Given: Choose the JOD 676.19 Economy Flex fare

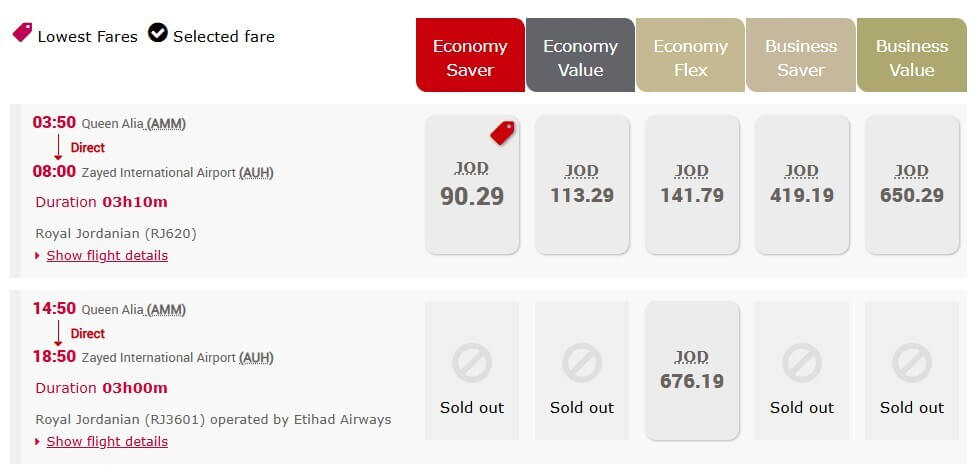Looking at the screenshot, I should coord(692,371).
